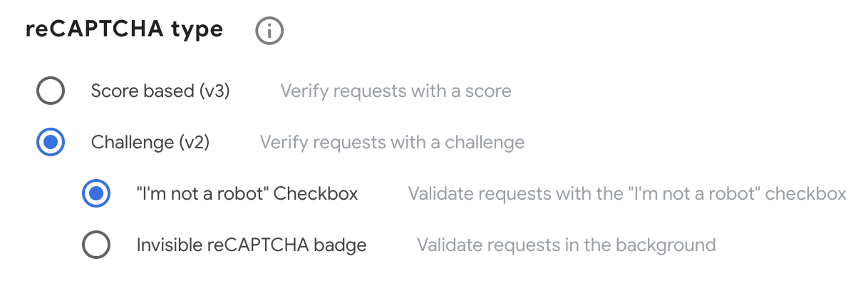Click the "Invisible reCAPTCHA badge" label text
Screen dimensions: 868x291
point(251,245)
